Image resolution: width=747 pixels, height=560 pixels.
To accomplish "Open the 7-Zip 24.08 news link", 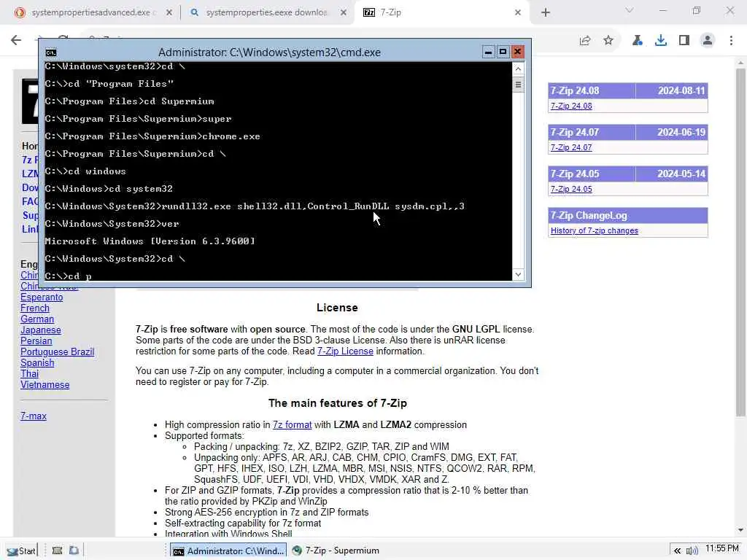I will point(571,106).
